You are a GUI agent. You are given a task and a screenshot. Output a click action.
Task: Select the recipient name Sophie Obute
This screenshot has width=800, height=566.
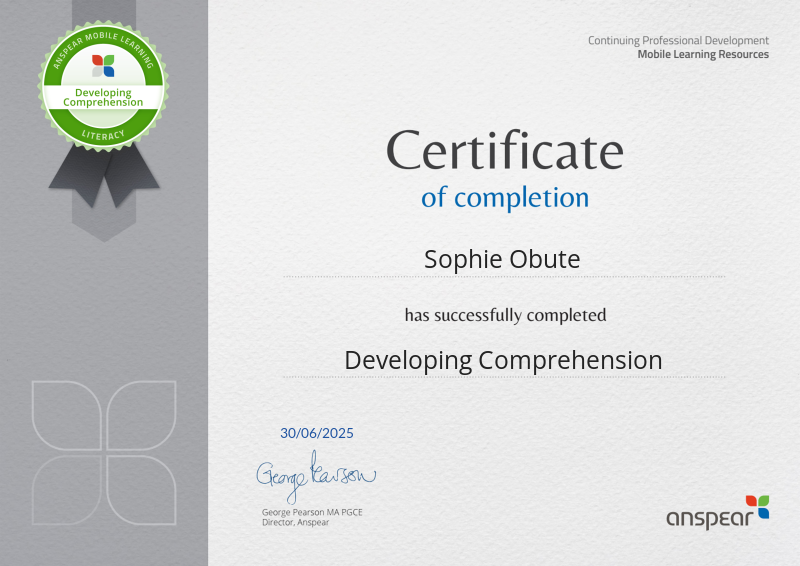(502, 259)
